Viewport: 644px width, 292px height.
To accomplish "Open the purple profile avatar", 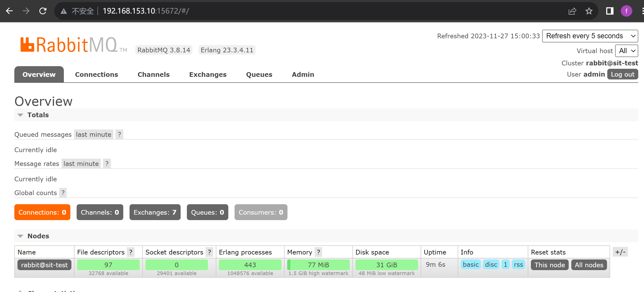I will [626, 11].
